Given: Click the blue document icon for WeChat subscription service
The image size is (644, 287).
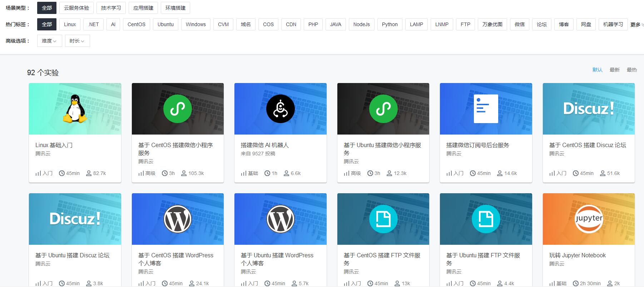Looking at the screenshot, I should (486, 109).
